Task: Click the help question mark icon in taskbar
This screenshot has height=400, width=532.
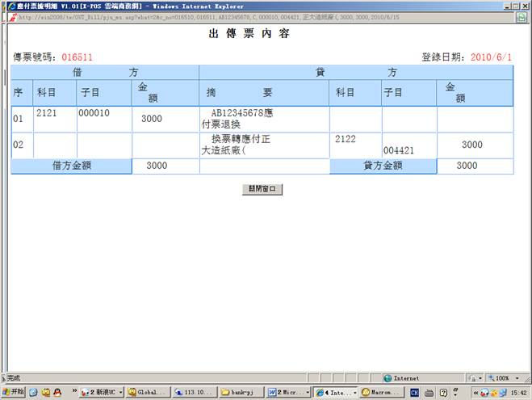Action: [443, 392]
